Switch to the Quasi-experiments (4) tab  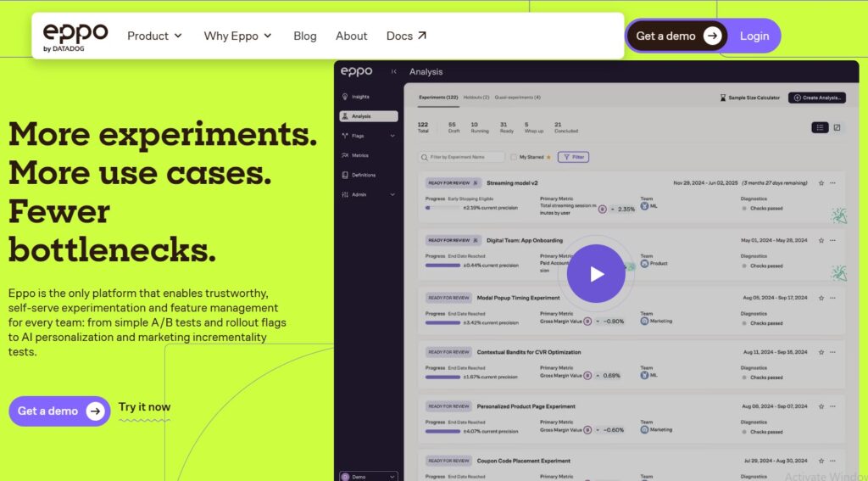point(518,98)
